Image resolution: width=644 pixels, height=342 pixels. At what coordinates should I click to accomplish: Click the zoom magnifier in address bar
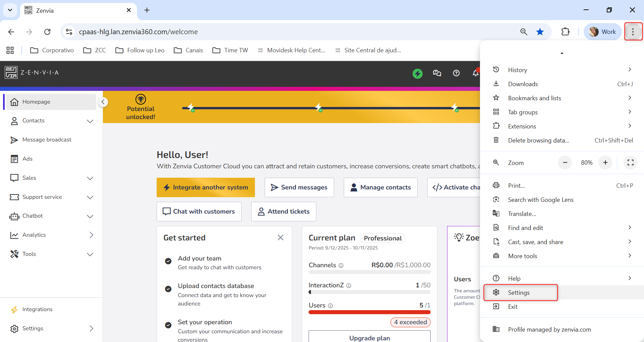[524, 32]
